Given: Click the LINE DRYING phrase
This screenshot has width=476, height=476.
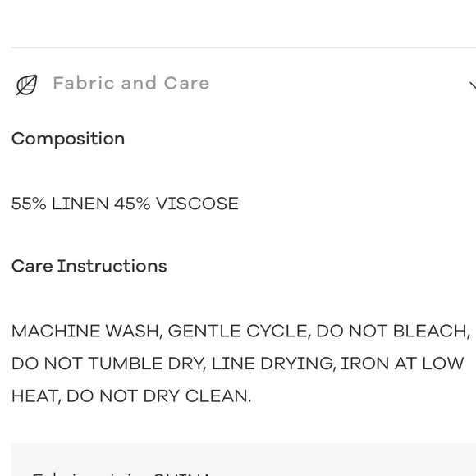Looking at the screenshot, I should pyautogui.click(x=273, y=364).
